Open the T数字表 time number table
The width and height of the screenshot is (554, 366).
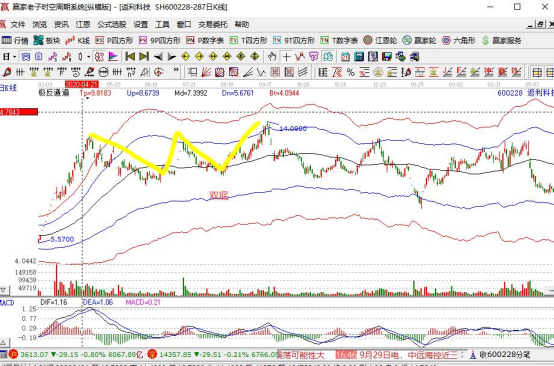click(339, 41)
